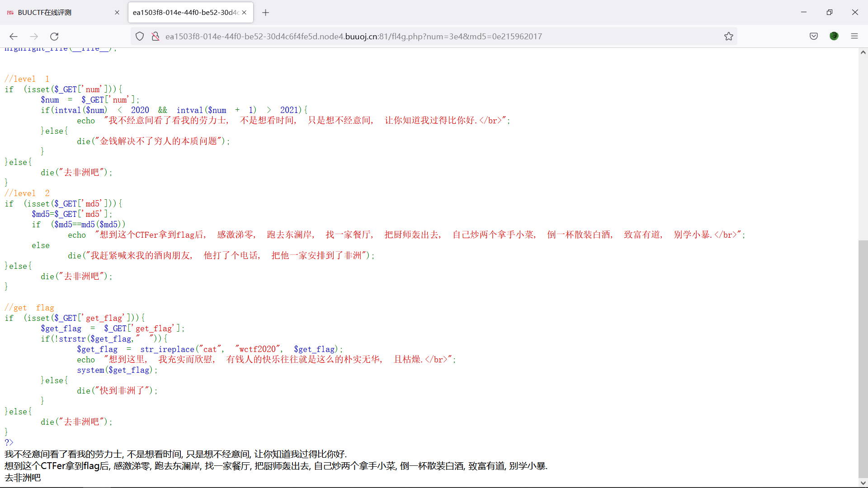Click the Forward navigation arrow
The width and height of the screenshot is (868, 488).
pyautogui.click(x=34, y=36)
